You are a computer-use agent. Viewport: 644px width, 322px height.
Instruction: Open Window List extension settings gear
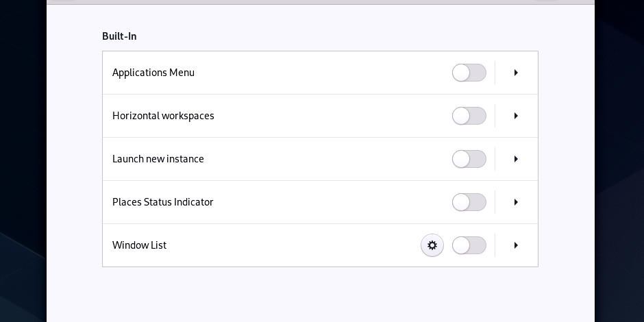point(432,245)
